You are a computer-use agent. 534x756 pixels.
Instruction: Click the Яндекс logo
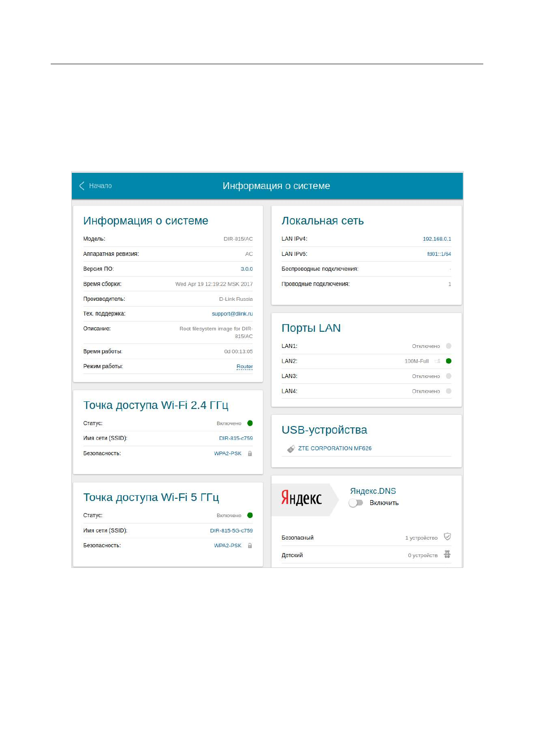(302, 498)
